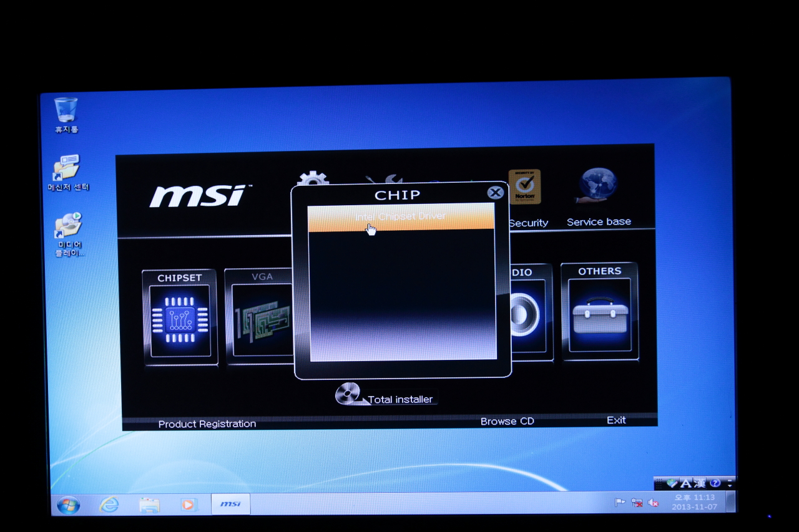Switch to Service base section
This screenshot has width=799, height=532.
coord(599,221)
